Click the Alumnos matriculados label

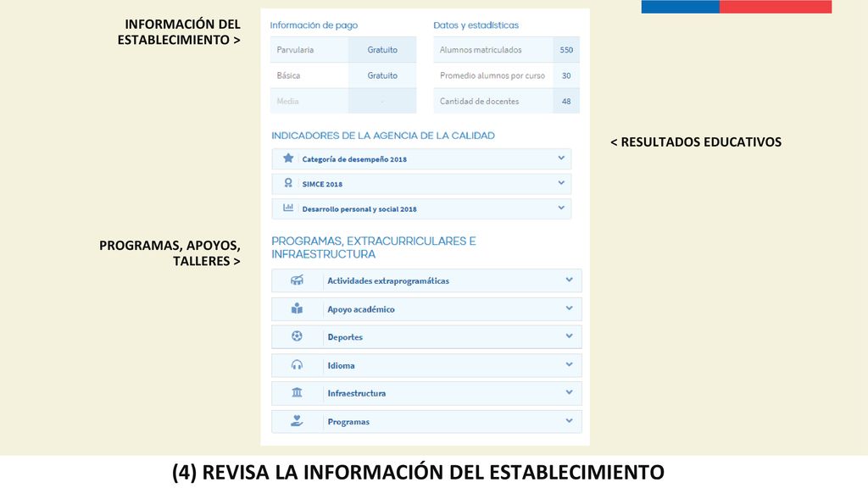[481, 50]
